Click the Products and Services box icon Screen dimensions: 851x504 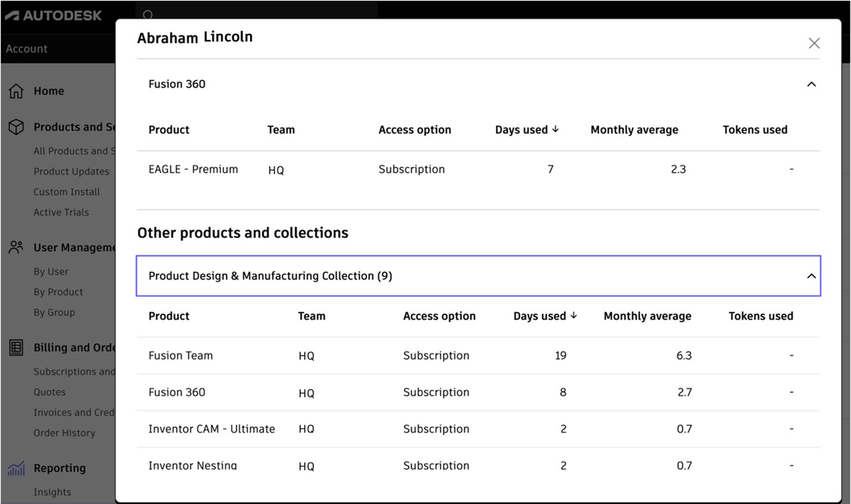pyautogui.click(x=15, y=126)
